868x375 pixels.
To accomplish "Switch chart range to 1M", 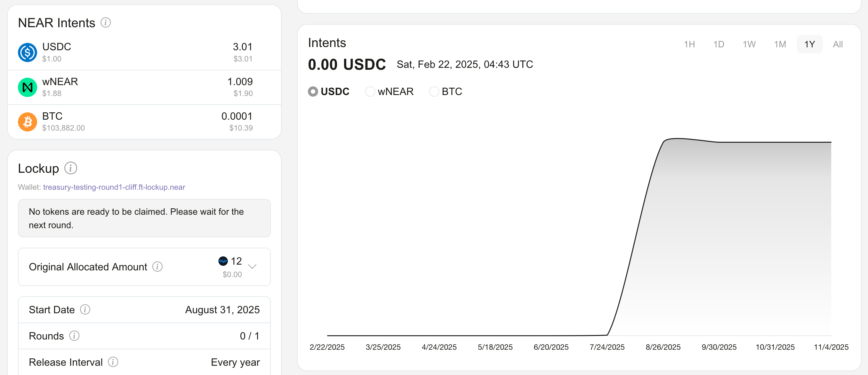I will (x=780, y=44).
